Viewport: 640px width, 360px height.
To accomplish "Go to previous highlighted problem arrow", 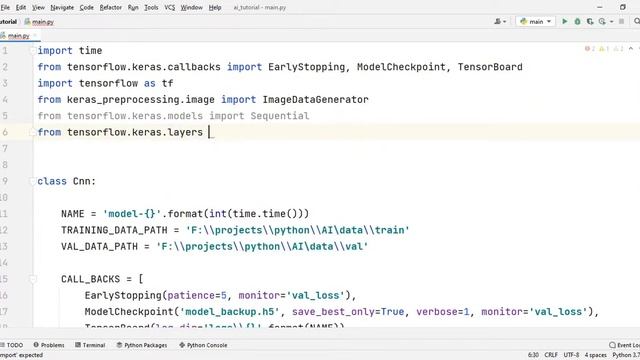I will coord(631,49).
